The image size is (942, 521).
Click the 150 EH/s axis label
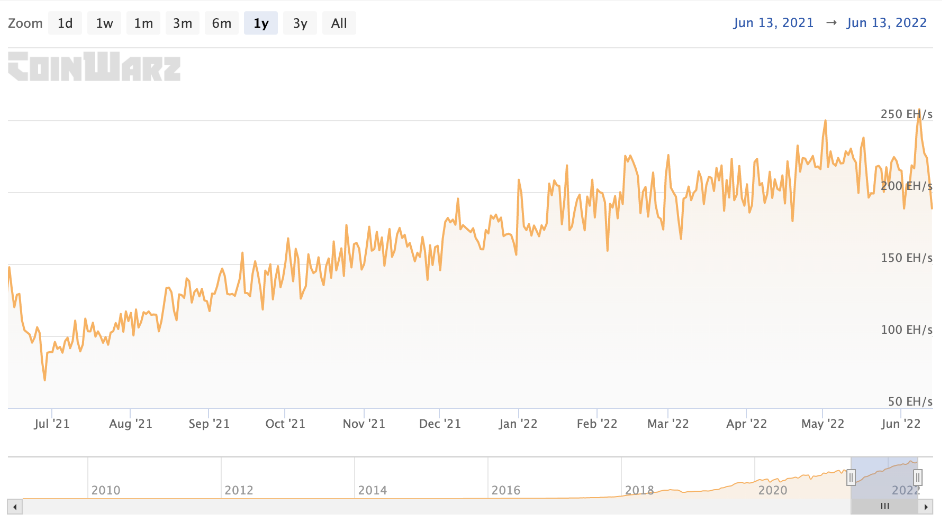pos(907,258)
